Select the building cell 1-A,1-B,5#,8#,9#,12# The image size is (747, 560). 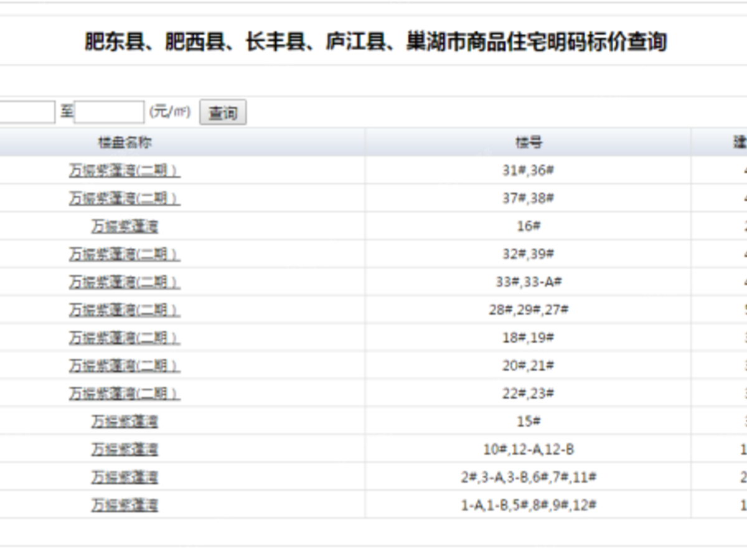coord(529,505)
